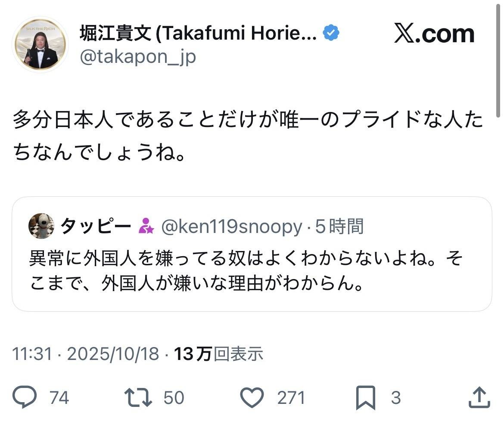This screenshot has height=428, width=504.
Task: Open the @ken119snoopy handle
Action: (x=231, y=226)
